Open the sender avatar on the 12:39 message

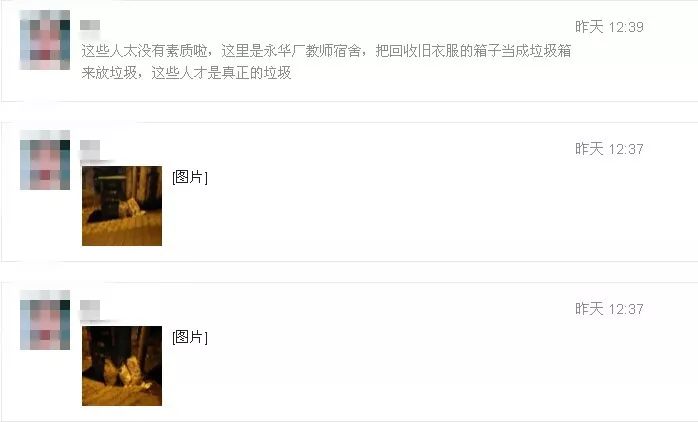pos(45,40)
